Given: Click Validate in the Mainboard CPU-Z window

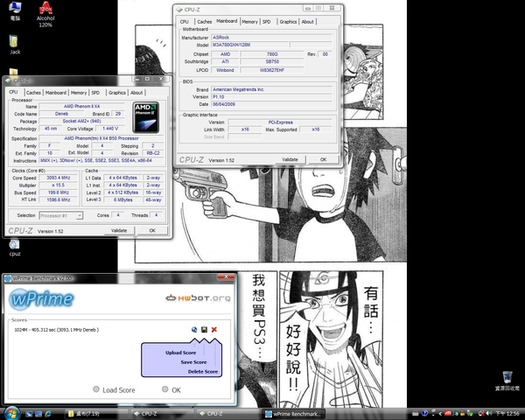Looking at the screenshot, I should (290, 159).
